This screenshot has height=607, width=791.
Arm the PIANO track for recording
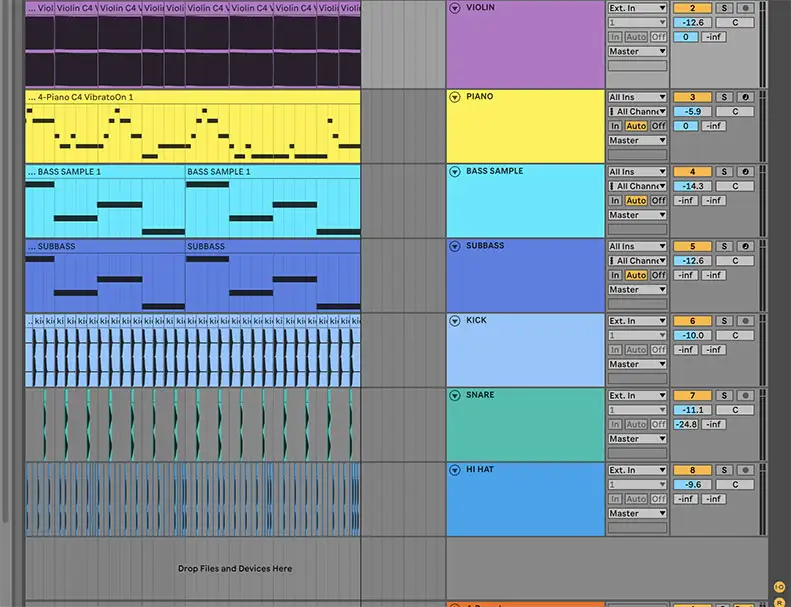coord(745,97)
